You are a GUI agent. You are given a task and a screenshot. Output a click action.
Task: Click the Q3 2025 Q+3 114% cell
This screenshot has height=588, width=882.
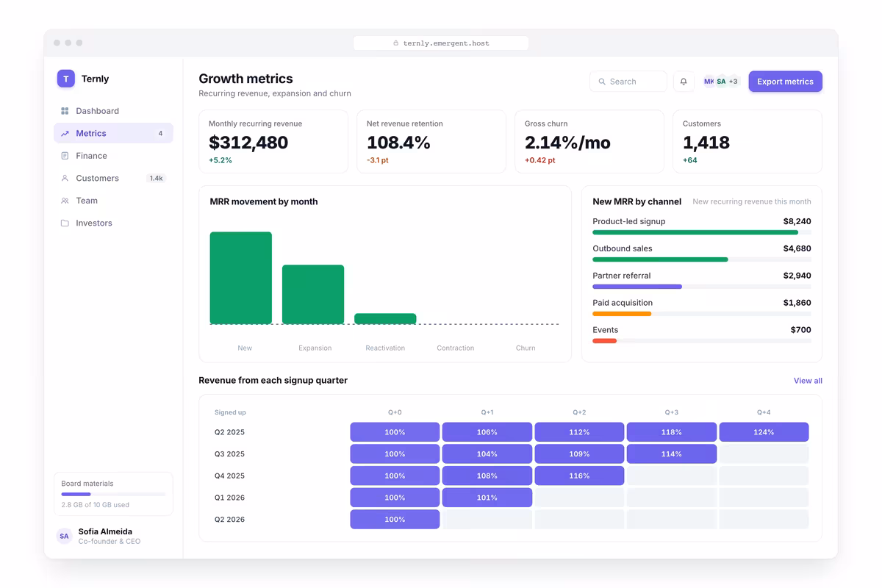[672, 454]
